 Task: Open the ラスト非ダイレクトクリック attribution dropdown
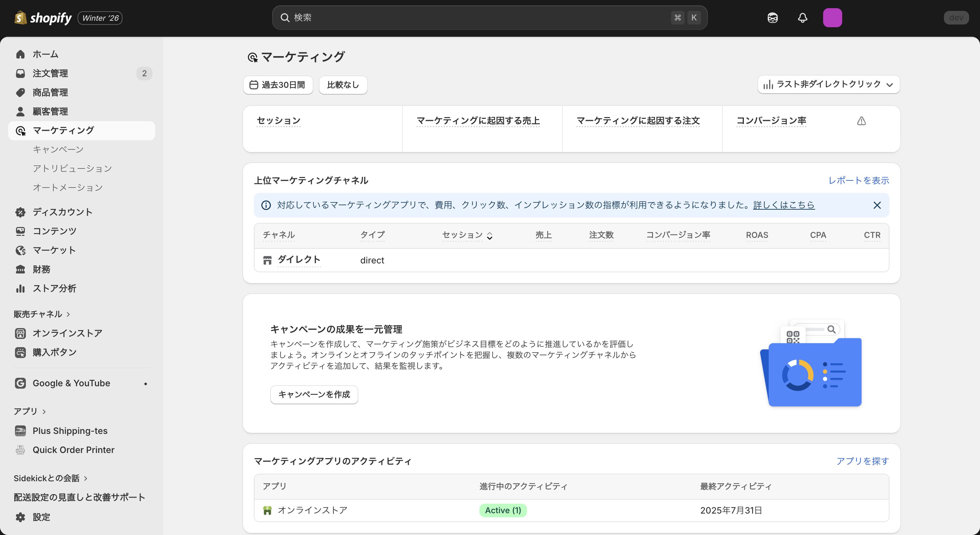click(x=828, y=84)
